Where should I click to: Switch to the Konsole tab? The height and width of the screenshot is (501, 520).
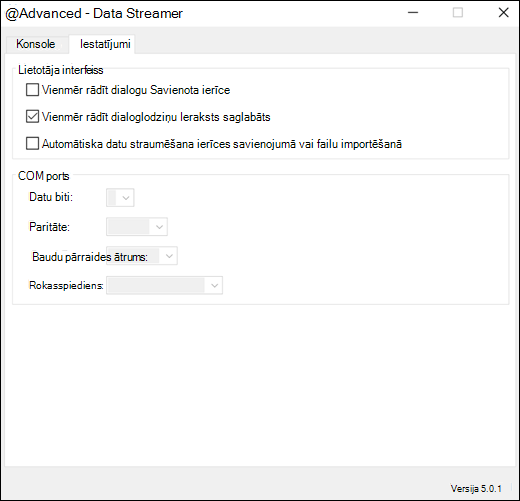(x=36, y=44)
